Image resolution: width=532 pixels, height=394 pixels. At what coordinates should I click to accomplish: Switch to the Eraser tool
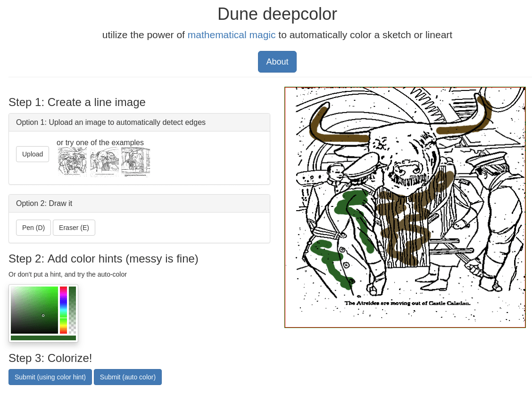[74, 227]
